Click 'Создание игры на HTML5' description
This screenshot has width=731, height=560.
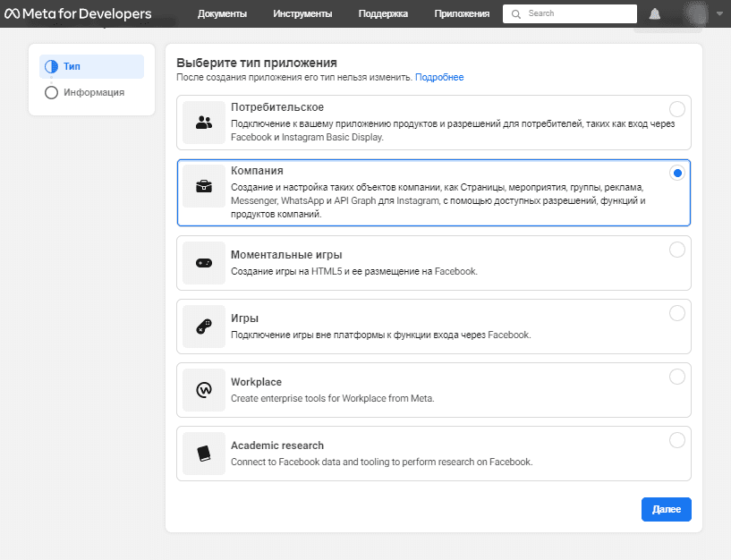point(353,271)
